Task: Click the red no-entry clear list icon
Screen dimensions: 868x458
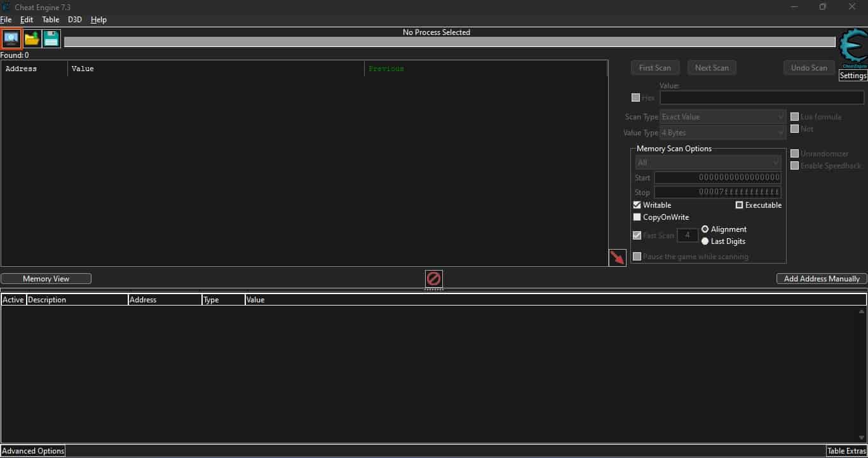Action: pos(434,278)
